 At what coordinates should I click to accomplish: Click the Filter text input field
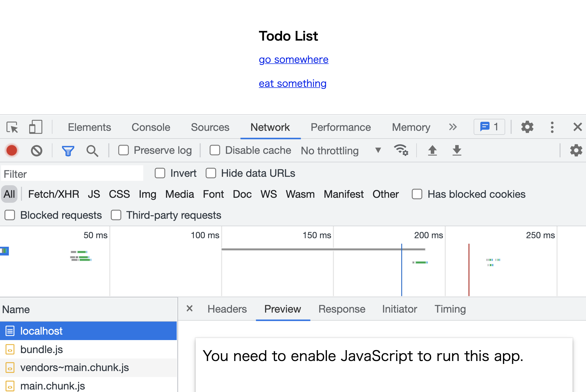pyautogui.click(x=72, y=174)
